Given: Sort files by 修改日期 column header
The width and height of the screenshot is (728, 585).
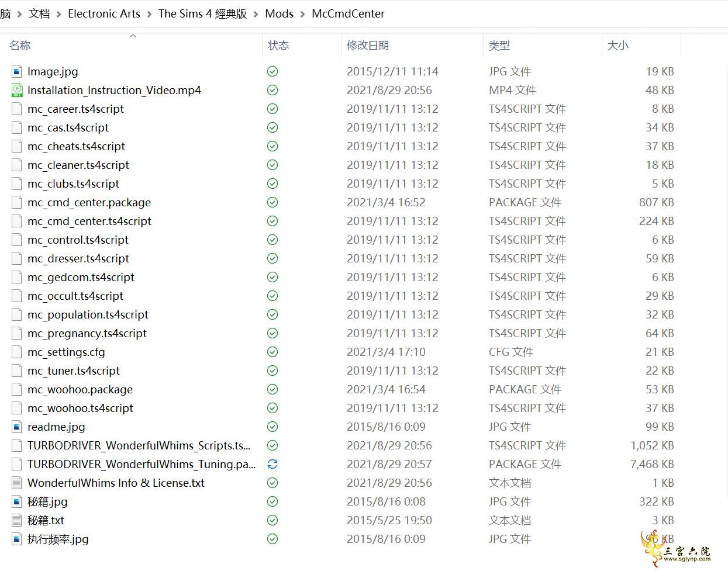Looking at the screenshot, I should click(368, 46).
